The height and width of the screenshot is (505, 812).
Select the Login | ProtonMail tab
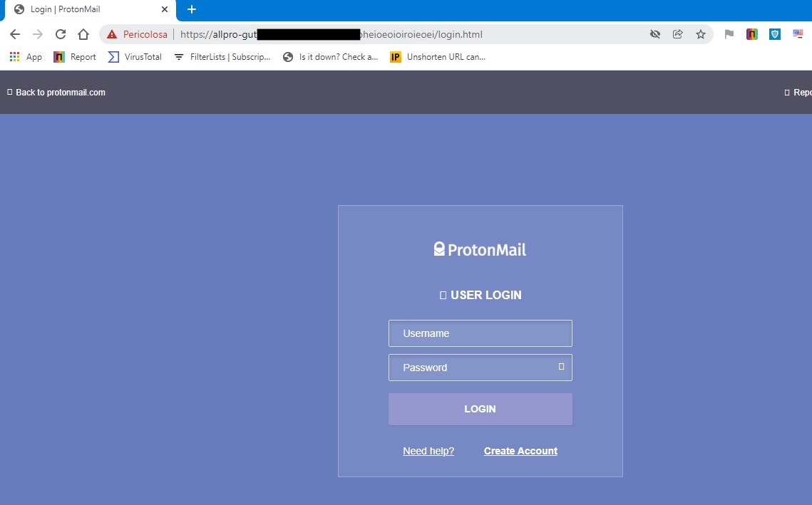click(91, 9)
